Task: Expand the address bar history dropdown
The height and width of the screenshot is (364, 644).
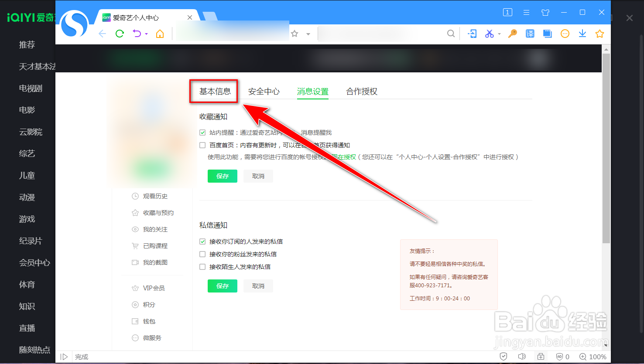Action: coord(308,34)
